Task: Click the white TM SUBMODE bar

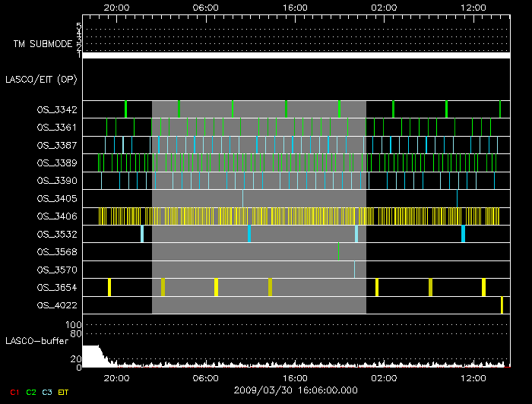Action: 296,55
